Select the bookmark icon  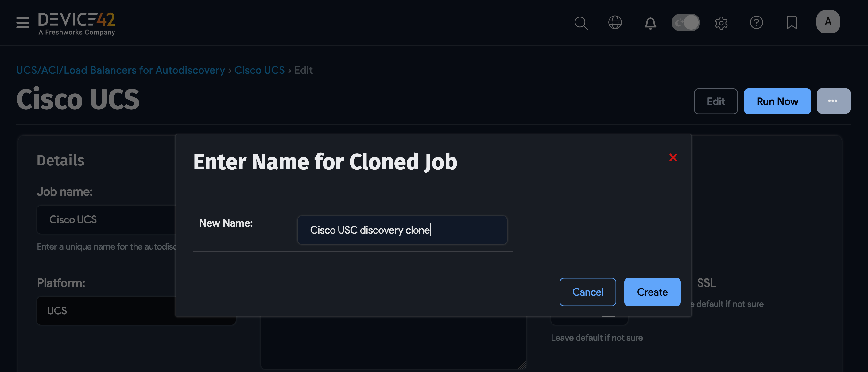pyautogui.click(x=792, y=23)
